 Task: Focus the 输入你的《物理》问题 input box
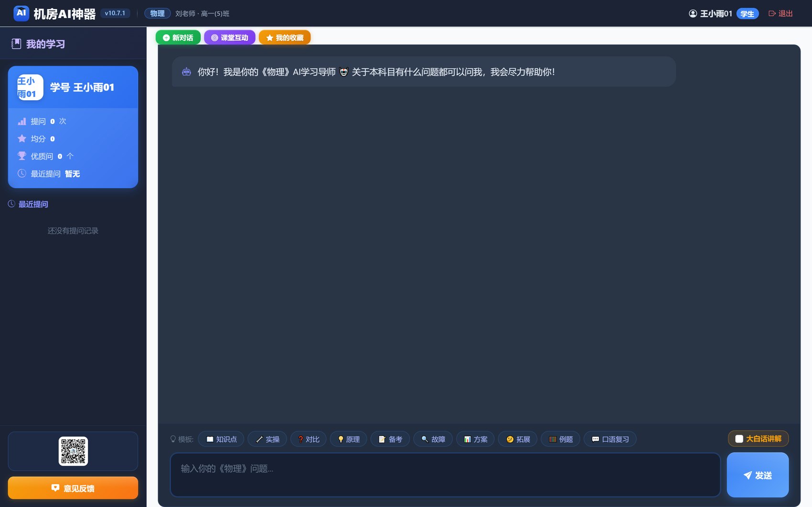pyautogui.click(x=445, y=475)
